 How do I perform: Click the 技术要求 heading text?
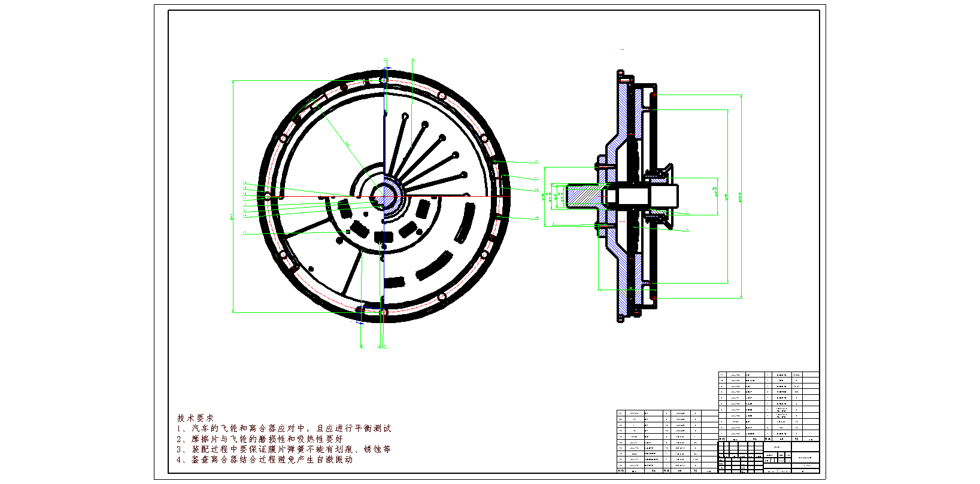(195, 418)
